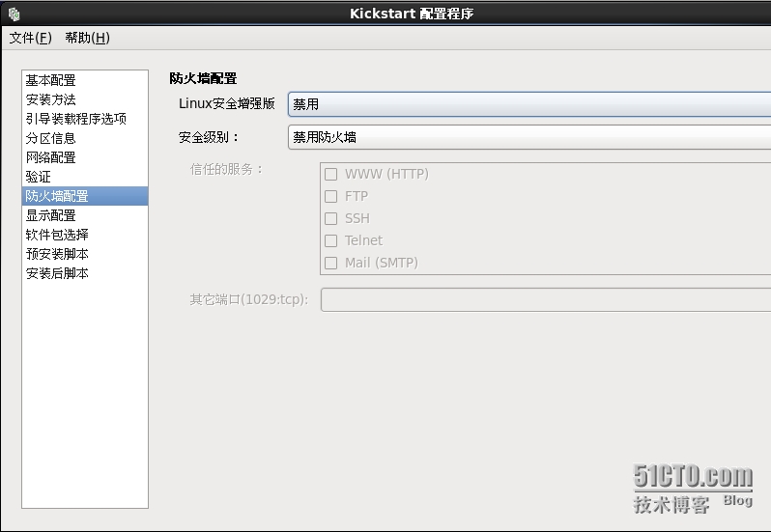The image size is (771, 532).
Task: Select 安装方法 in the sidebar list
Action: tap(85, 99)
